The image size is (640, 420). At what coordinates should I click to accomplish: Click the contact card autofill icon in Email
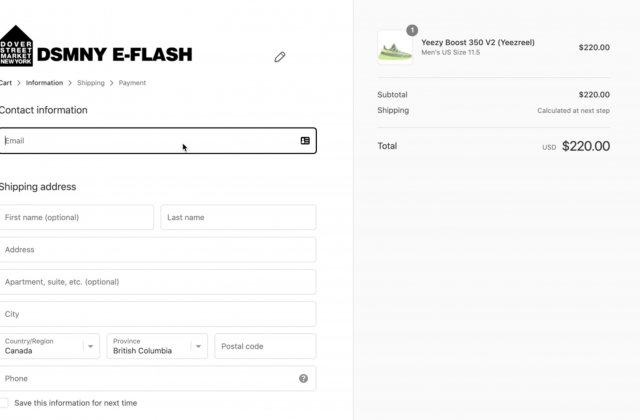(x=305, y=141)
